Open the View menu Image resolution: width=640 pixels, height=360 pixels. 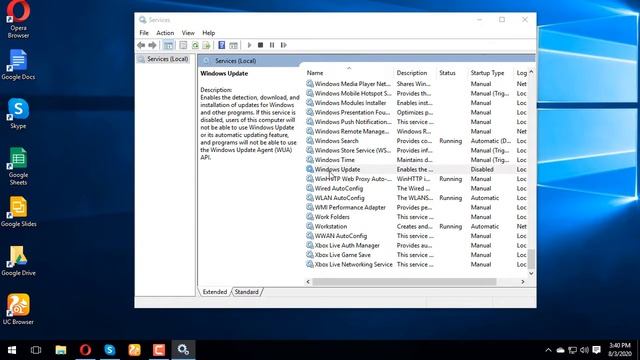(x=188, y=33)
